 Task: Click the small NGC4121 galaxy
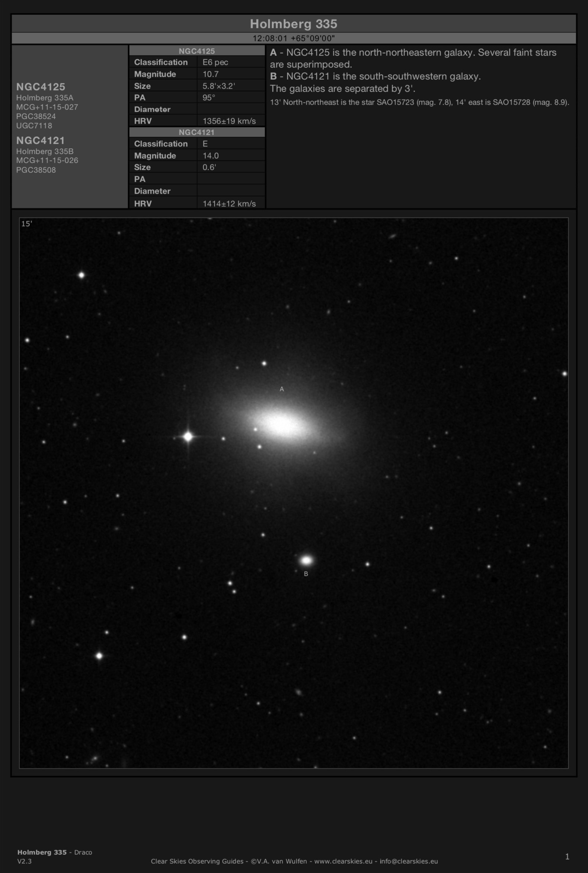tap(306, 561)
